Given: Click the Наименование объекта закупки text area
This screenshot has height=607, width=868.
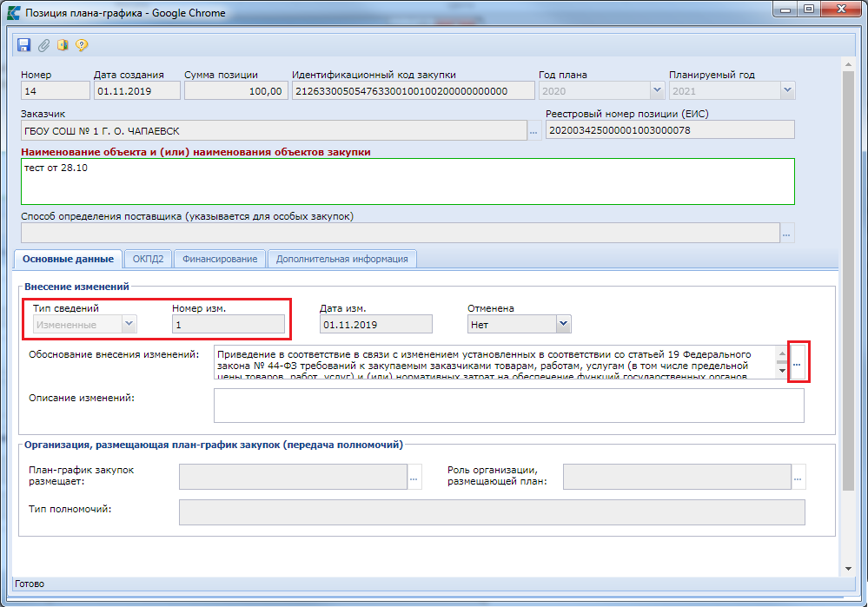Looking at the screenshot, I should pos(407,181).
